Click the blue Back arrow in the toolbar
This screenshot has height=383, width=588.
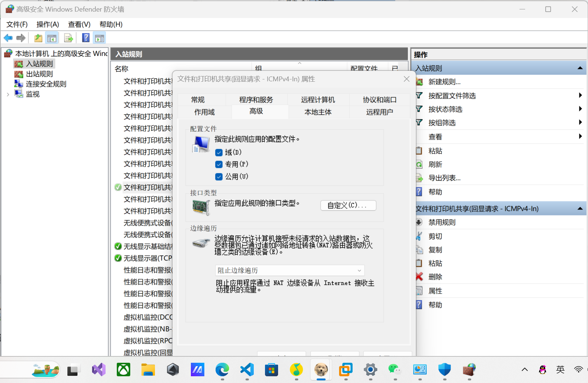point(8,38)
